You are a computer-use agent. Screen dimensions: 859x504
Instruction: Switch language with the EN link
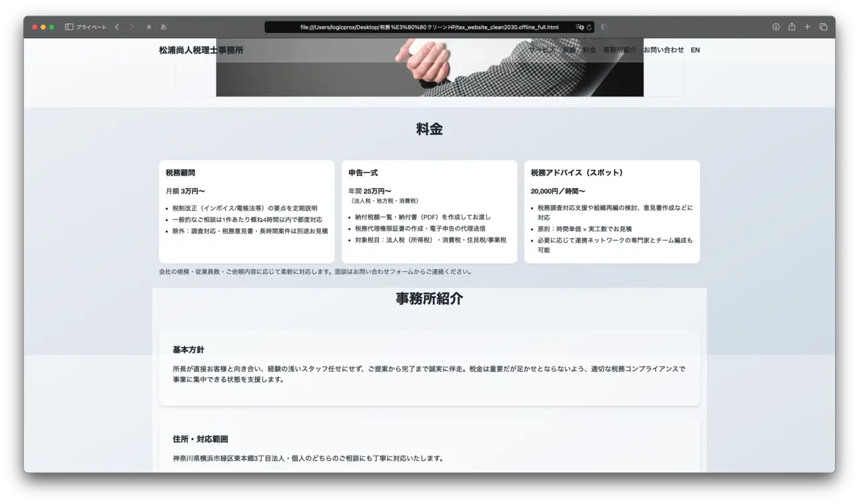point(695,50)
